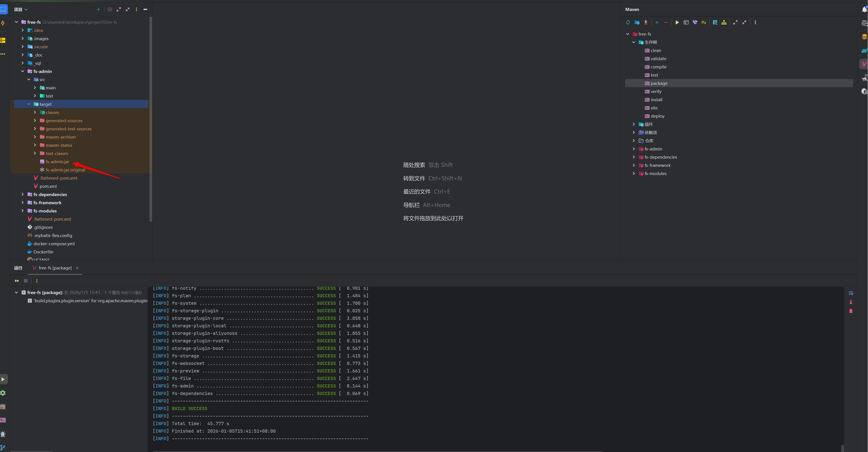The width and height of the screenshot is (868, 452).
Task: Toggle Skip Tests mode in Maven
Action: 704,22
